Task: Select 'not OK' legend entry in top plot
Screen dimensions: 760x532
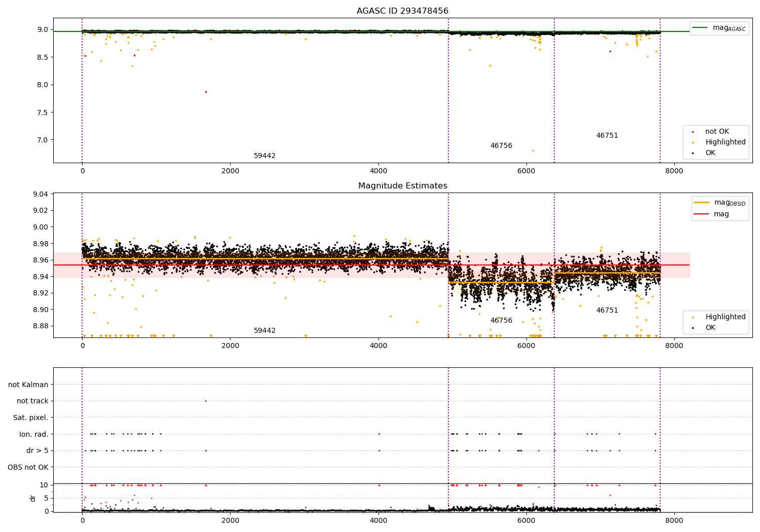Action: [717, 132]
